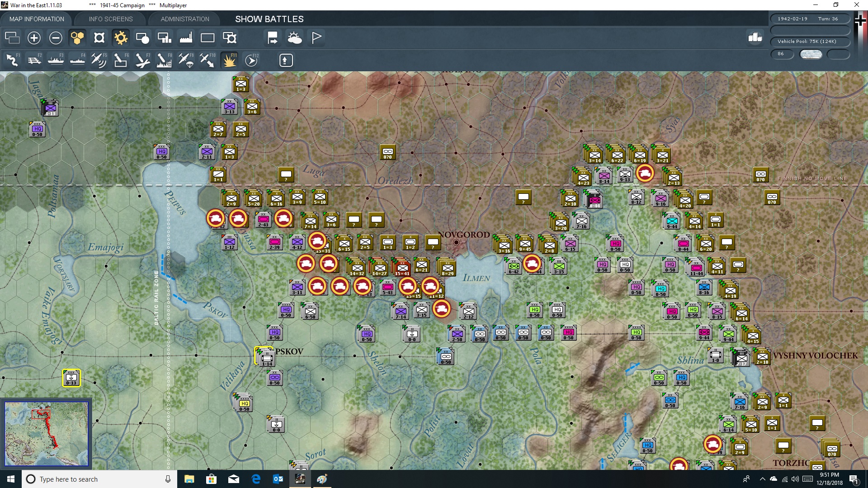
Task: Click the overlapping windows icon
Action: click(x=12, y=38)
